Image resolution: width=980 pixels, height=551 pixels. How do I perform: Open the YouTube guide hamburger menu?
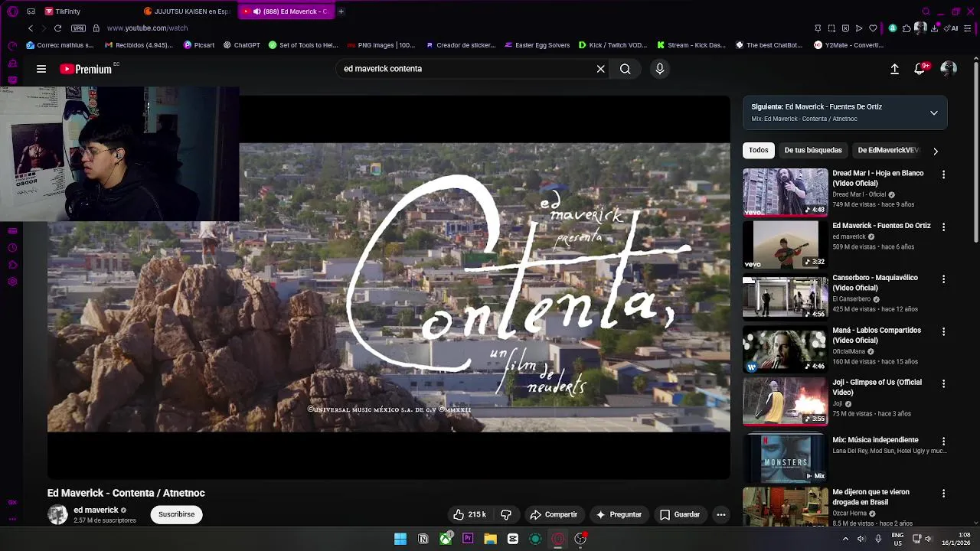tap(41, 69)
